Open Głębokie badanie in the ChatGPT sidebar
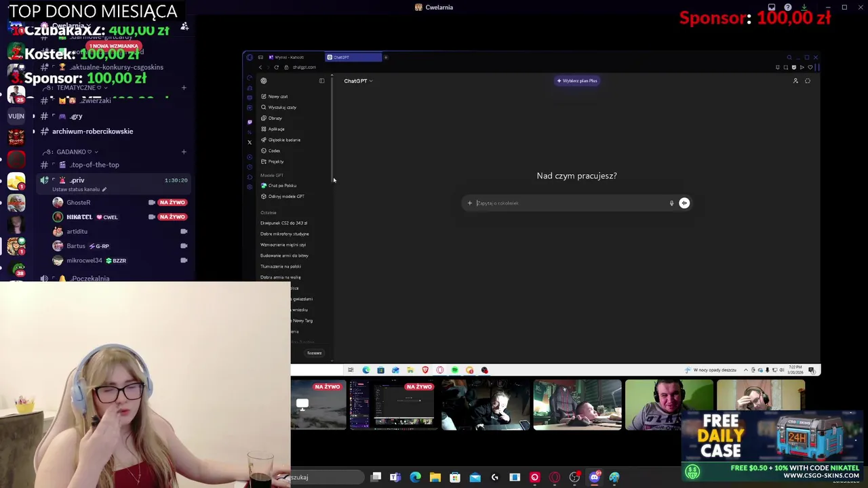Viewport: 868px width, 488px height. pyautogui.click(x=281, y=140)
